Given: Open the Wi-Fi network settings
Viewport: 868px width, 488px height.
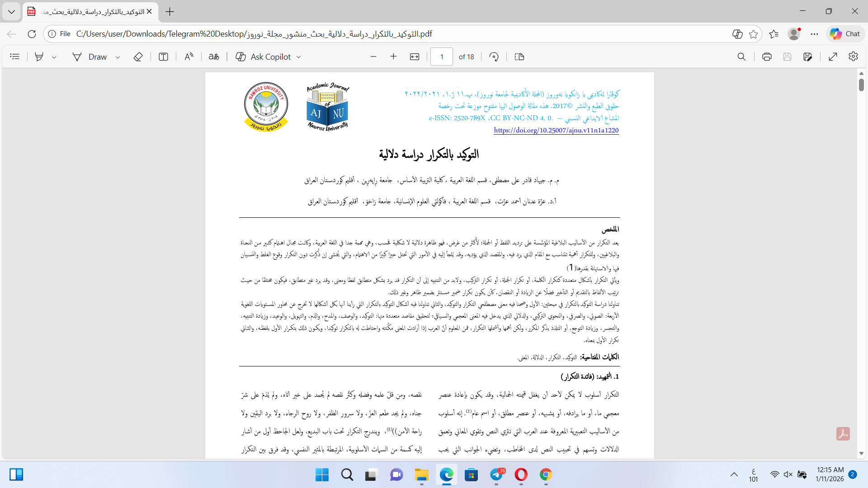Looking at the screenshot, I should click(x=774, y=474).
